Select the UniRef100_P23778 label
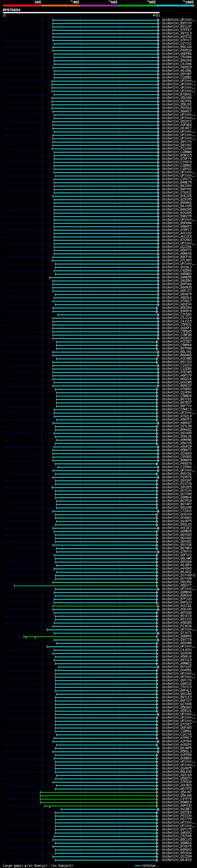This screenshot has width=197, height=868. click(177, 484)
